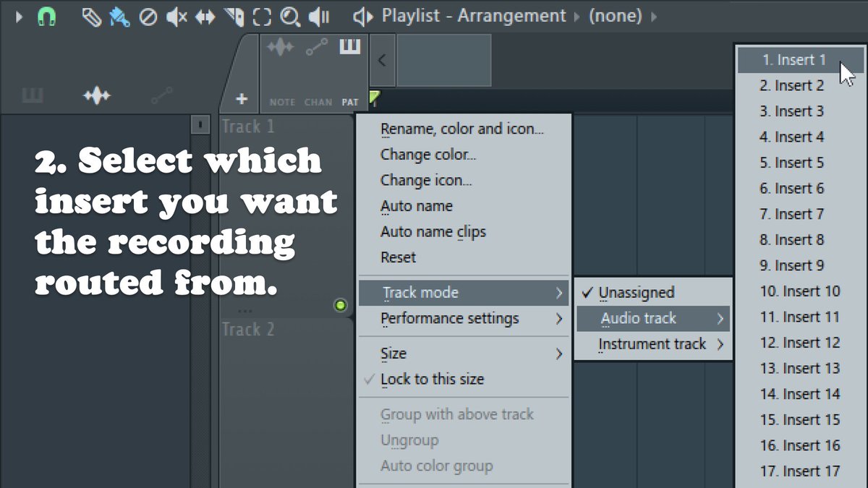
Task: Choose 'Rename, color and icon...'
Action: coord(462,129)
